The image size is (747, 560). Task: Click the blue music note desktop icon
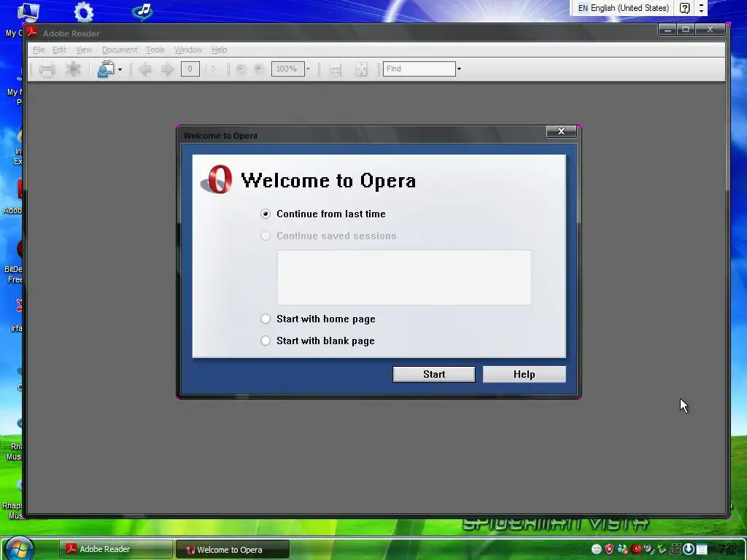click(x=142, y=12)
